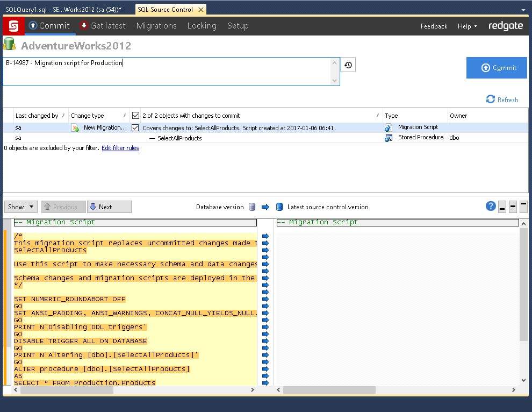532x412 pixels.
Task: Open the Show dropdown in diff pane
Action: pos(21,207)
